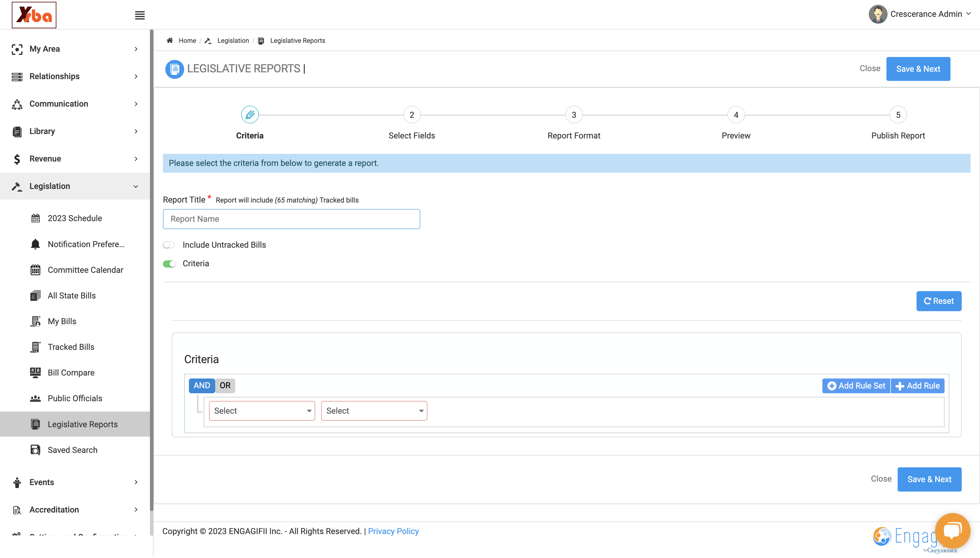Image resolution: width=980 pixels, height=558 pixels.
Task: Click the Criteria step pencil icon
Action: (250, 115)
